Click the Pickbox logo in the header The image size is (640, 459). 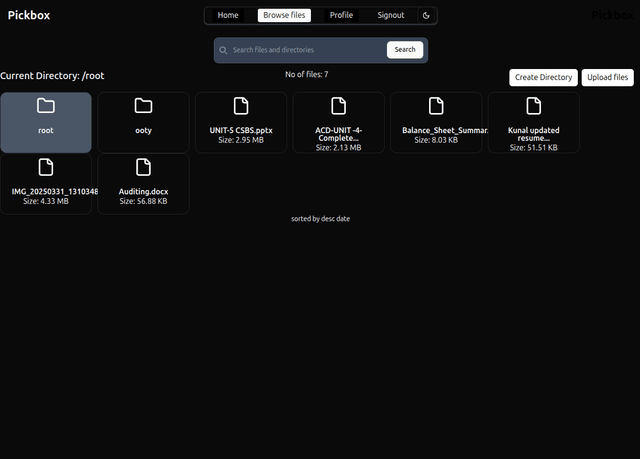coord(29,15)
